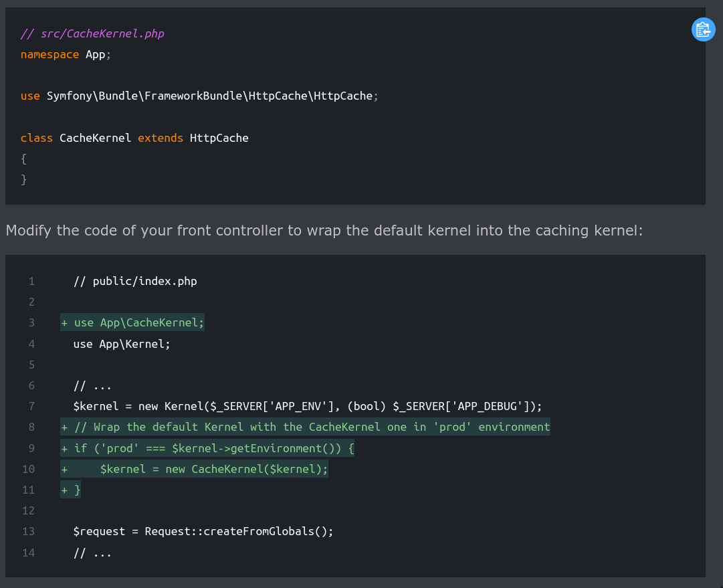Click the 'use App\Kernel;' line
The height and width of the screenshot is (588, 723).
122,344
